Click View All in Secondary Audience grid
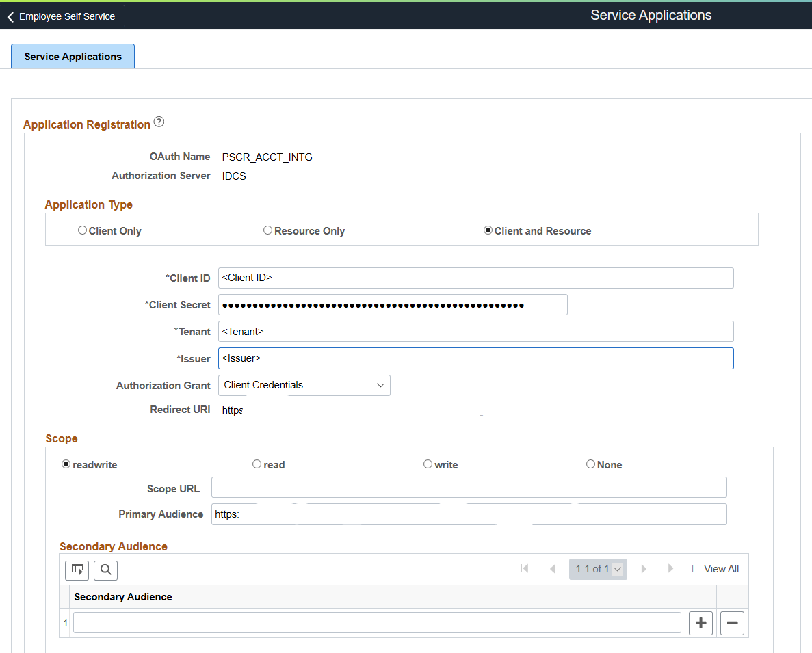812x653 pixels. [x=721, y=568]
